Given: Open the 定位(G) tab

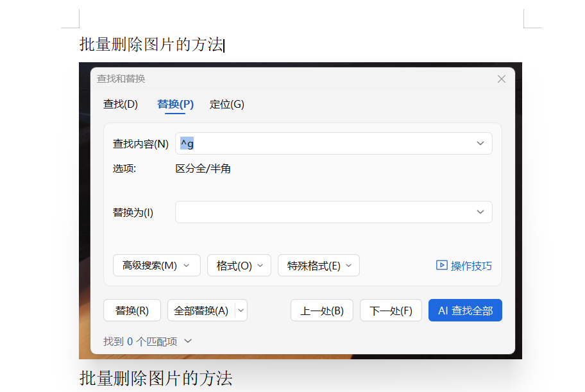Looking at the screenshot, I should [226, 105].
